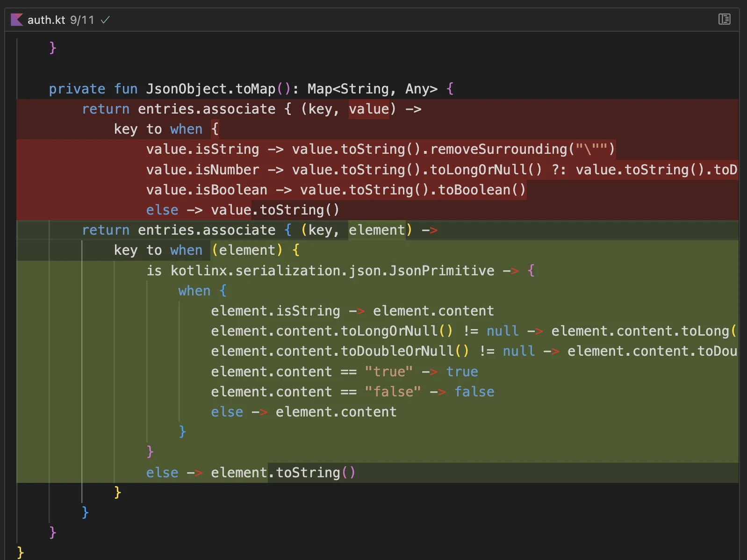The height and width of the screenshot is (560, 747).
Task: Place cursor on 'private fun JsonObject.toMap()' line
Action: 251,89
